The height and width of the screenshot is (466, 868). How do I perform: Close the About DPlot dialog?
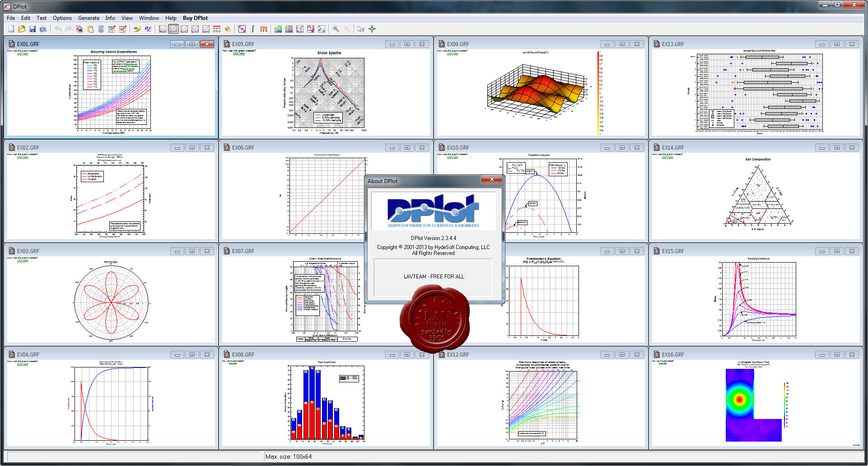click(491, 179)
